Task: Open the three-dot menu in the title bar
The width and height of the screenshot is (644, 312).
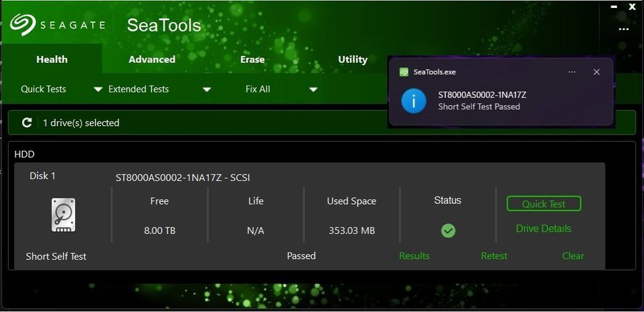Action: [x=624, y=29]
